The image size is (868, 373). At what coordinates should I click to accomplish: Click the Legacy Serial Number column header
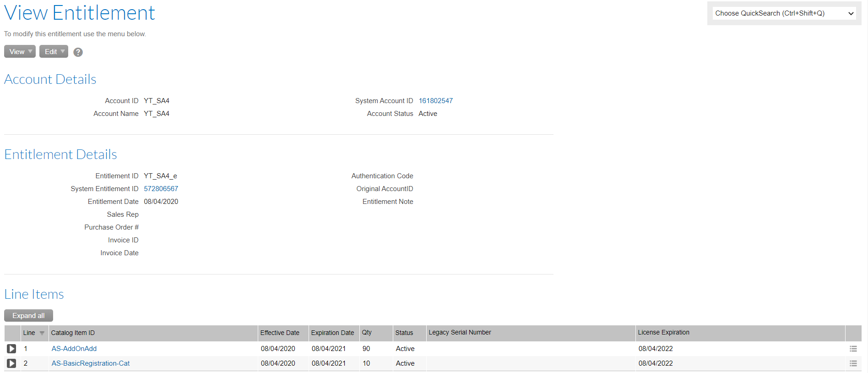point(531,333)
